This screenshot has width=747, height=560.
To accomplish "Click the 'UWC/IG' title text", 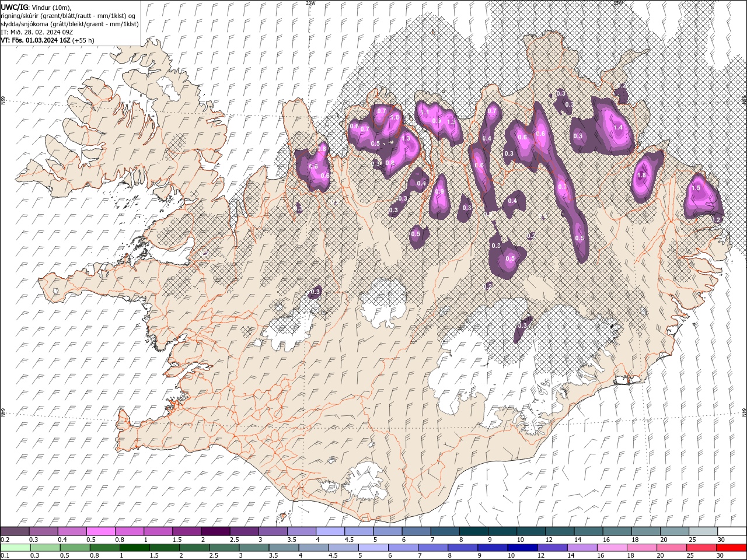I will 14,6.
